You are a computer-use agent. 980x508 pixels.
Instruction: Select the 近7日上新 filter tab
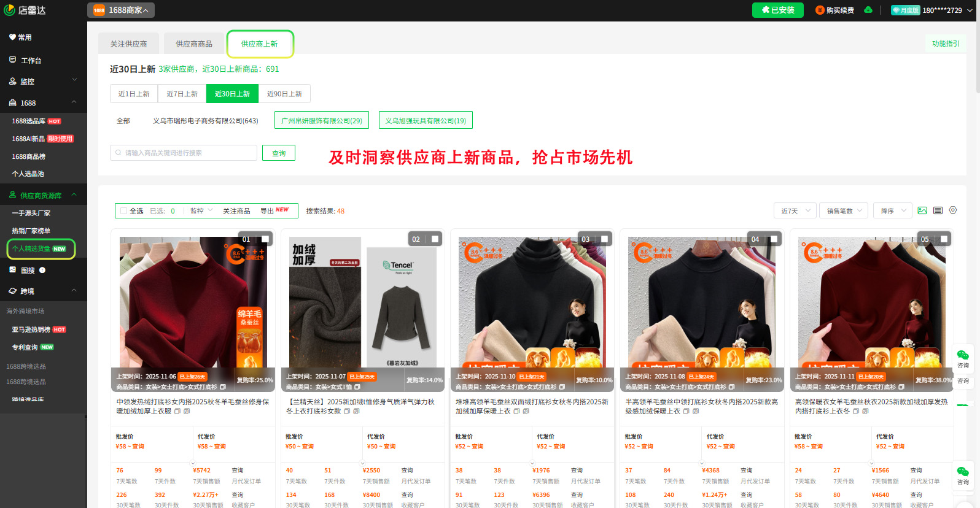click(182, 94)
